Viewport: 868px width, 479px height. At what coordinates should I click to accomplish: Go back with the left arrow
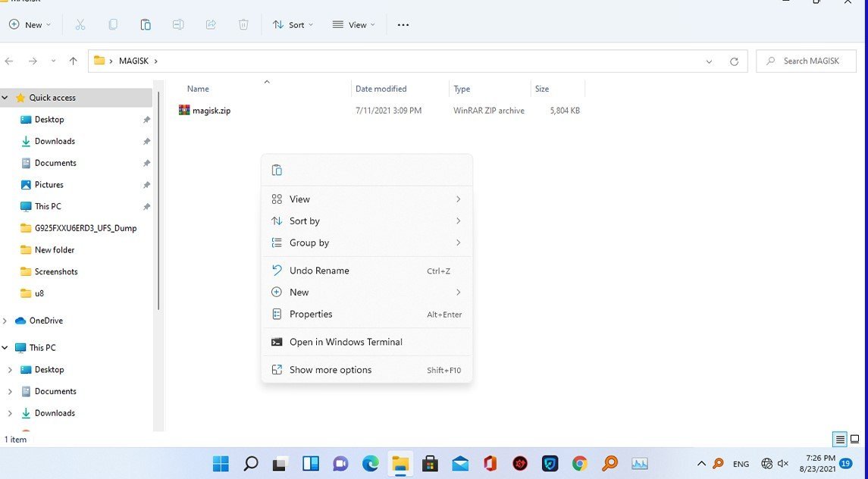(x=9, y=61)
